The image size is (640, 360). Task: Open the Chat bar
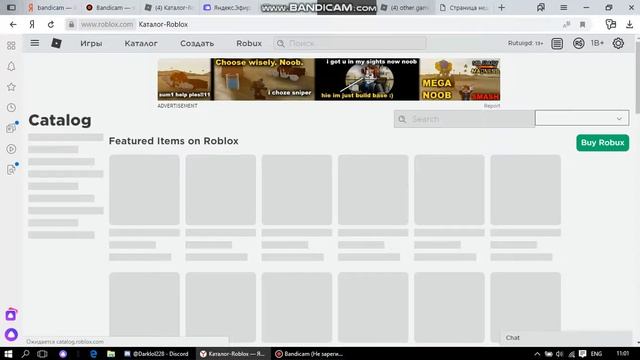[x=566, y=338]
